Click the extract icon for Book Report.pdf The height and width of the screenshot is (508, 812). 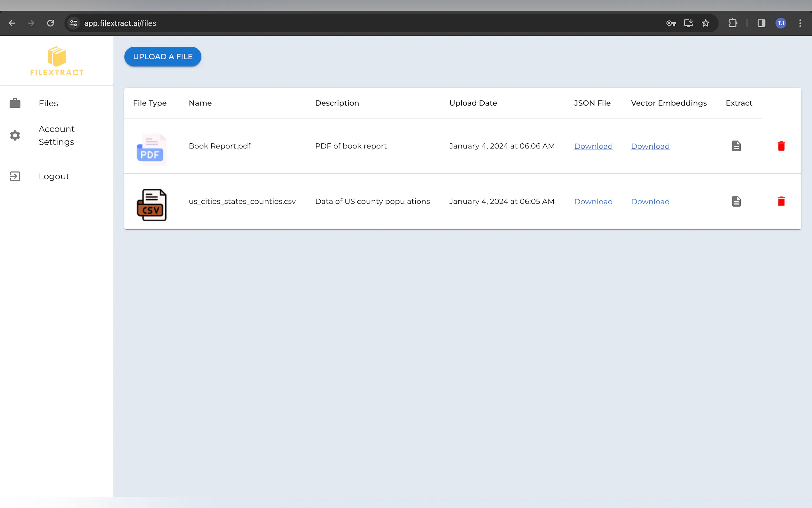736,146
